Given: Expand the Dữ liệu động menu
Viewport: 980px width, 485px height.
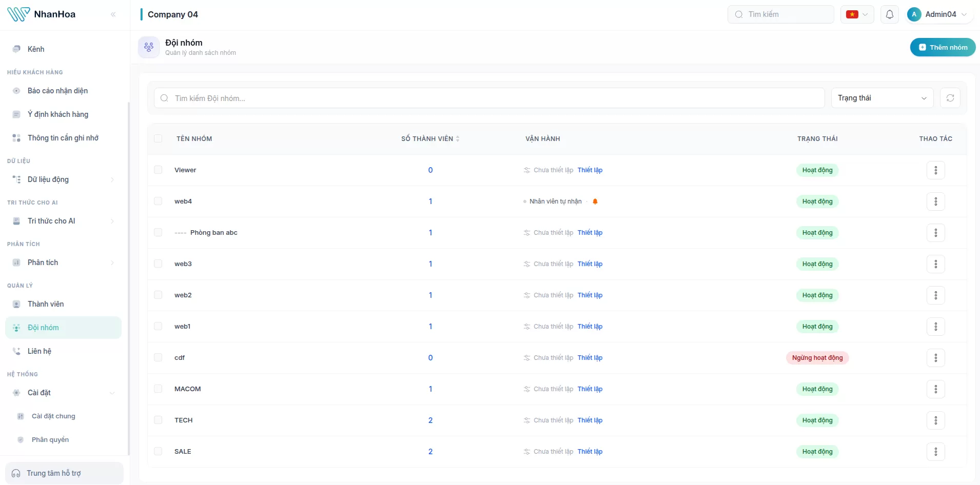Looking at the screenshot, I should [63, 179].
